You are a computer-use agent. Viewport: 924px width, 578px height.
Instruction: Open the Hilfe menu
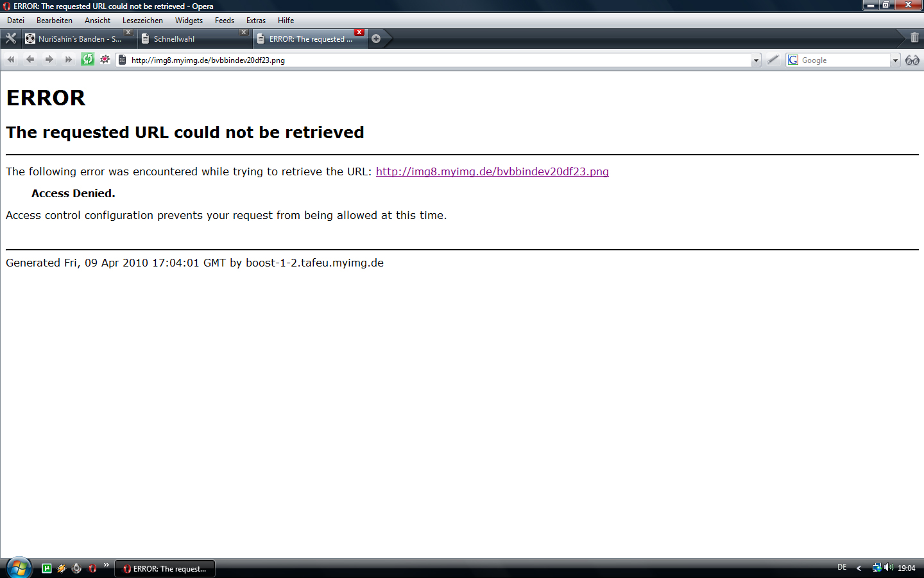click(x=286, y=21)
